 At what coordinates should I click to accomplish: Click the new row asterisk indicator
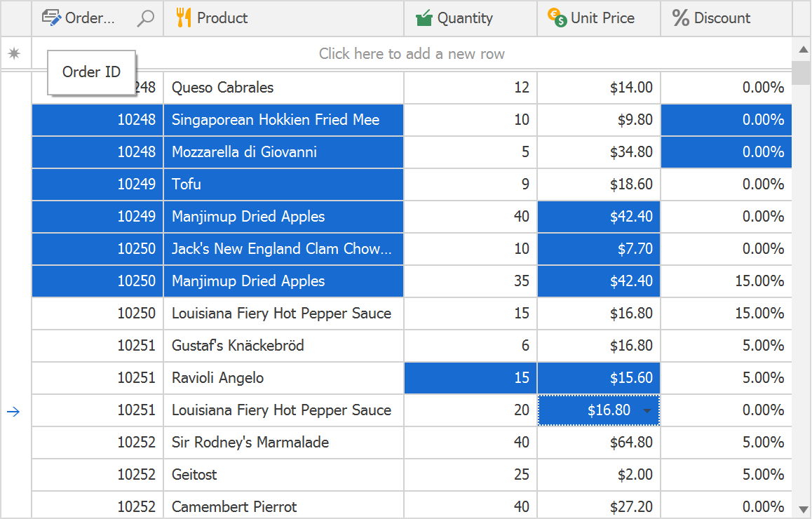(14, 54)
